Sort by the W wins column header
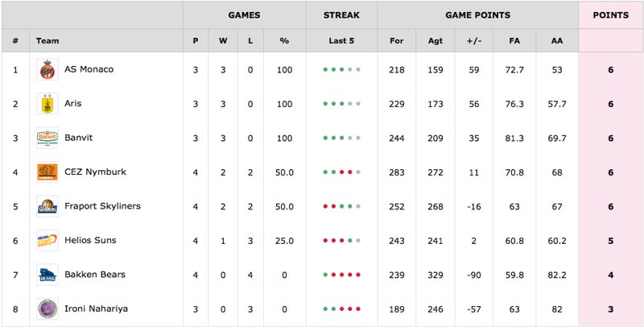644x327 pixels. pos(223,40)
